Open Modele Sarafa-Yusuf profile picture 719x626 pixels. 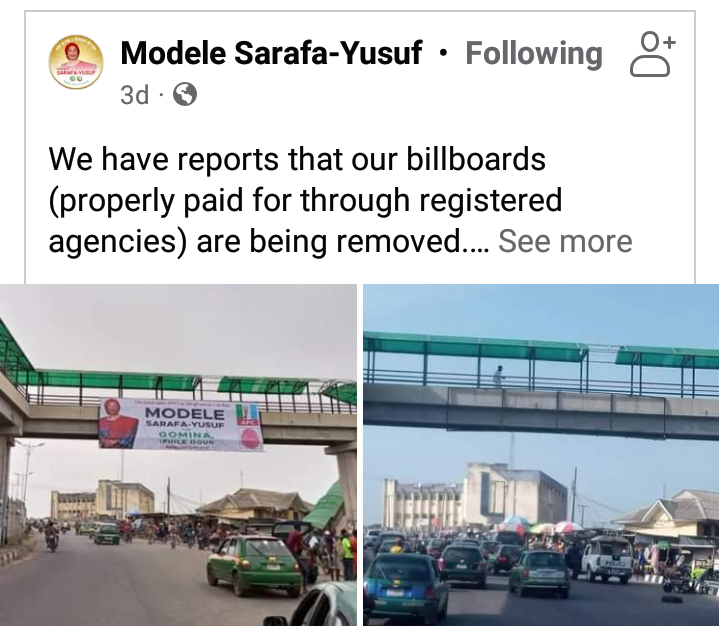pyautogui.click(x=76, y=61)
